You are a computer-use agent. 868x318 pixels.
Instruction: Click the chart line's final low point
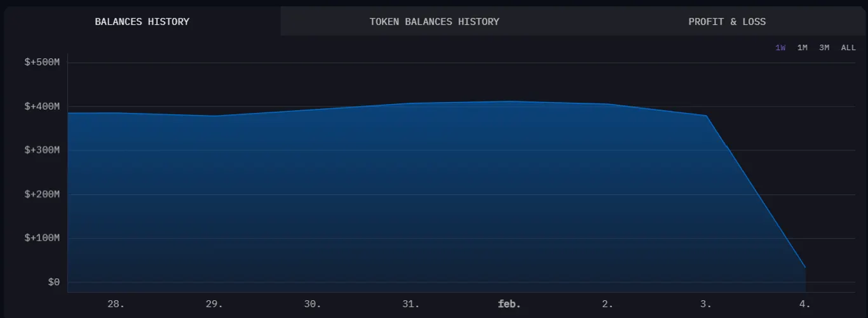(805, 267)
